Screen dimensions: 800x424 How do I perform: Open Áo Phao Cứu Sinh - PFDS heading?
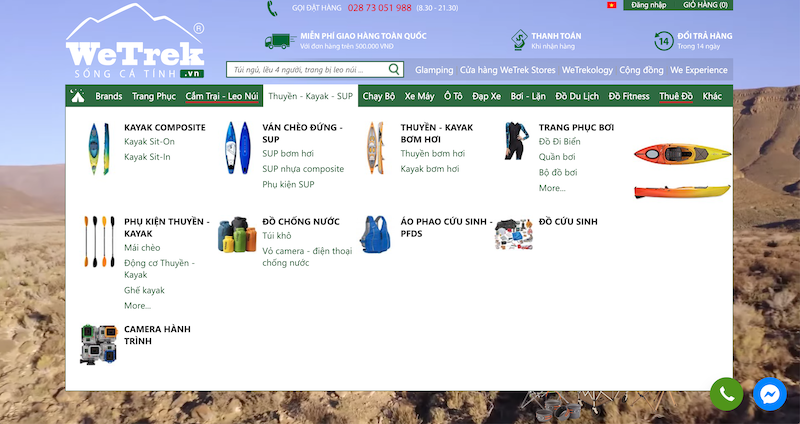(446, 228)
